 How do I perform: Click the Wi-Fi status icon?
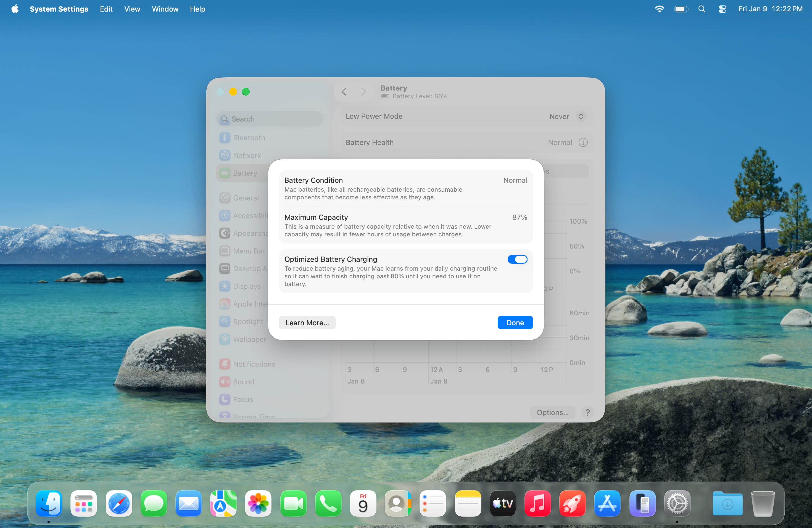(659, 9)
